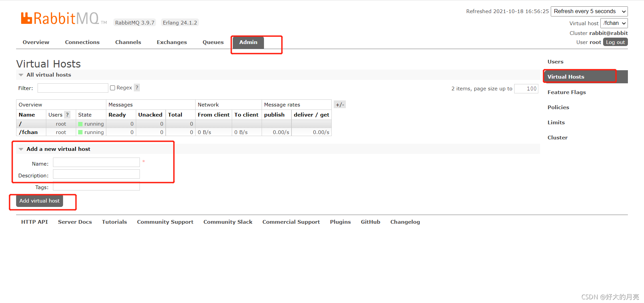Open the Community Support footer link
Image resolution: width=644 pixels, height=303 pixels.
165,222
